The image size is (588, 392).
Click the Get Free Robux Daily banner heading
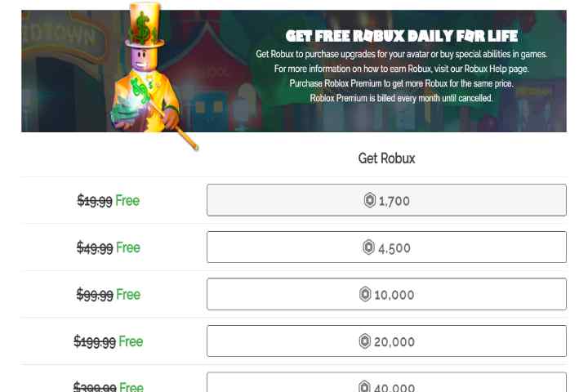click(x=402, y=36)
